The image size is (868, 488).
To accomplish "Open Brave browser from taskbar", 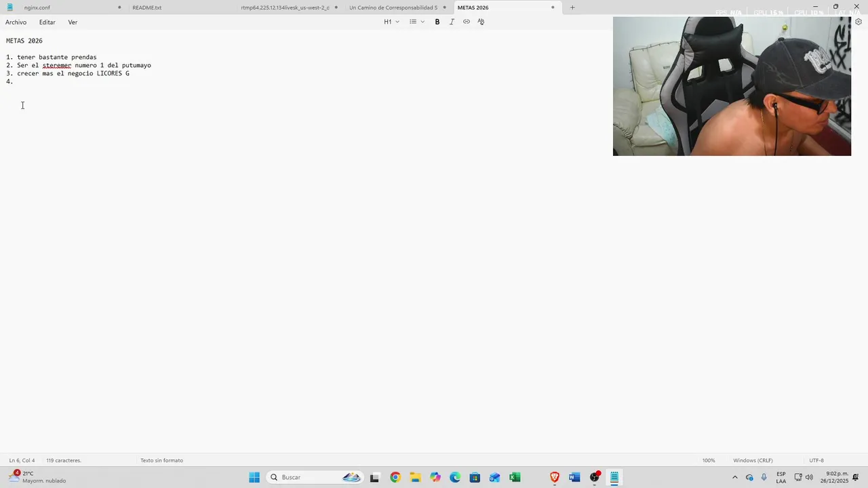I will click(x=555, y=477).
